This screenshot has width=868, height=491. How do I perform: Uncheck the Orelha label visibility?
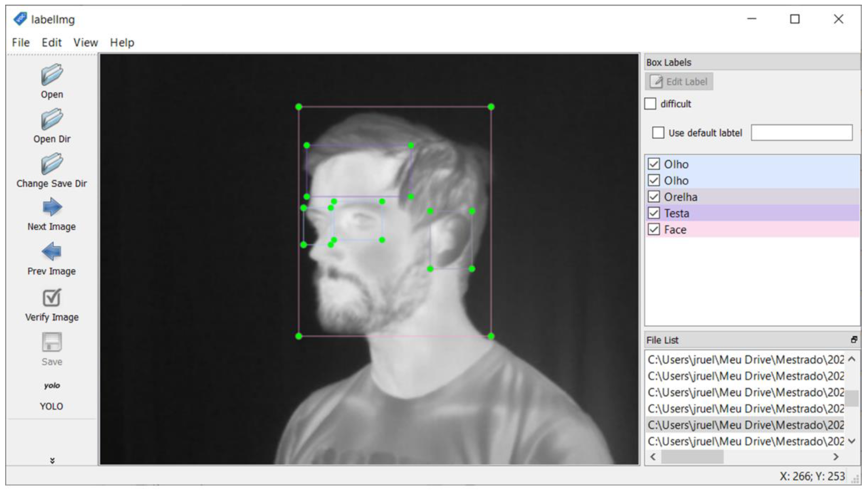point(654,197)
